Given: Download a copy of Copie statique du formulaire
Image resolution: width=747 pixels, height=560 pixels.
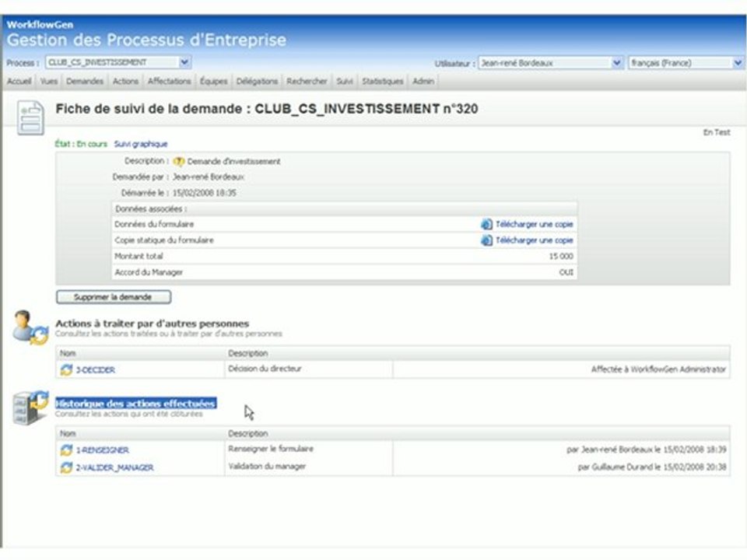Looking at the screenshot, I should pos(534,240).
